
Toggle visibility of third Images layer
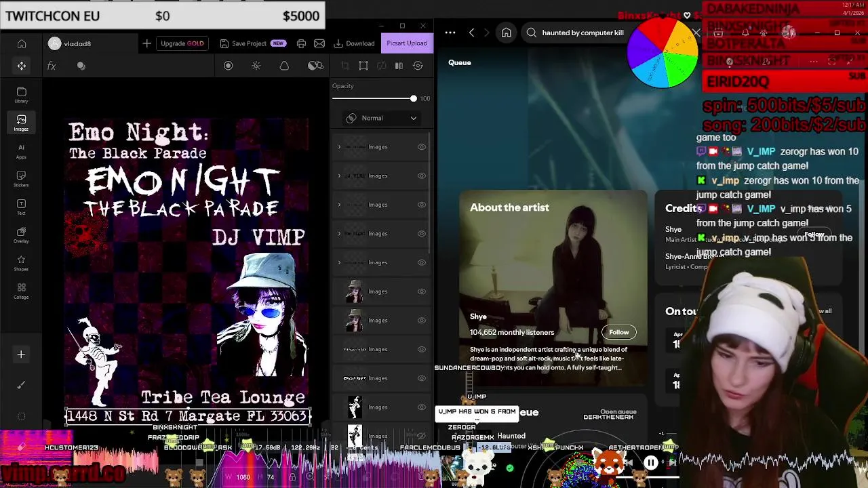(422, 205)
